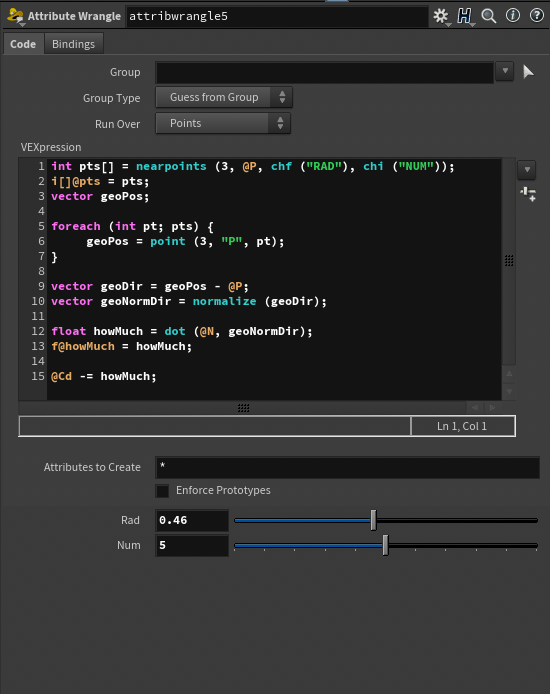Click the normalize function on line 10
The image size is (550, 694).
[224, 301]
